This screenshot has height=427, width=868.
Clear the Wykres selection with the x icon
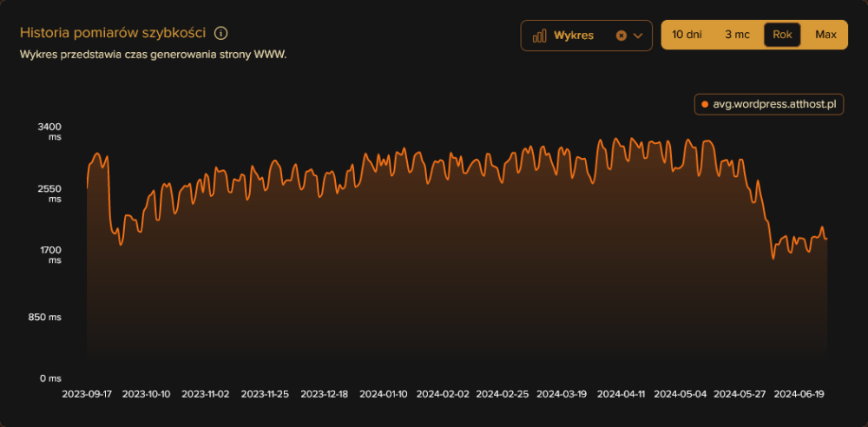[621, 36]
